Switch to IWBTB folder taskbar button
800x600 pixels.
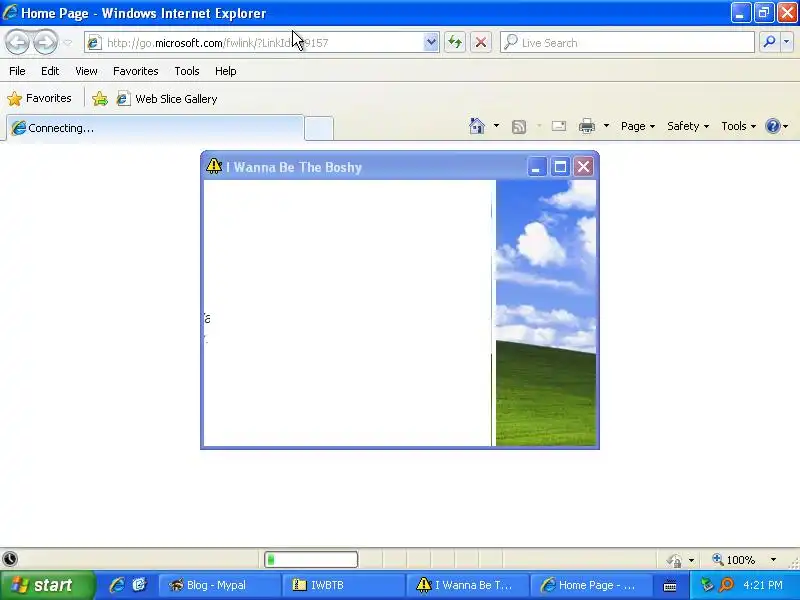(x=343, y=585)
